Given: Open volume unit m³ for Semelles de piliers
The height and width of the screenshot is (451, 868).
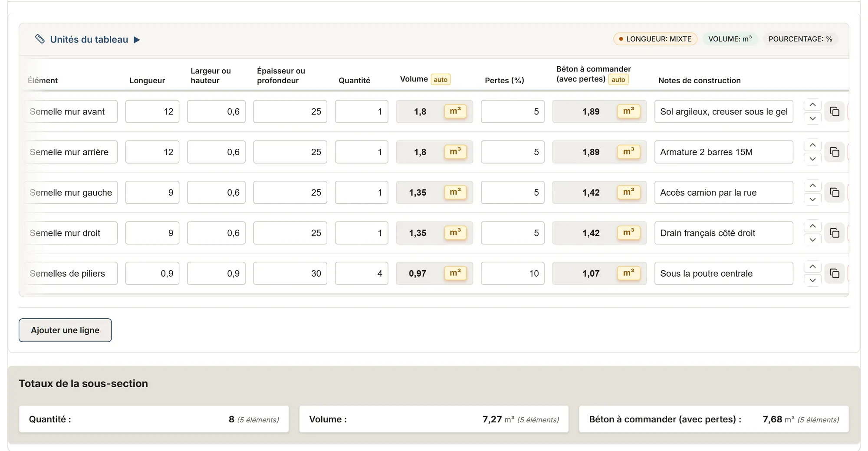Looking at the screenshot, I should point(455,273).
